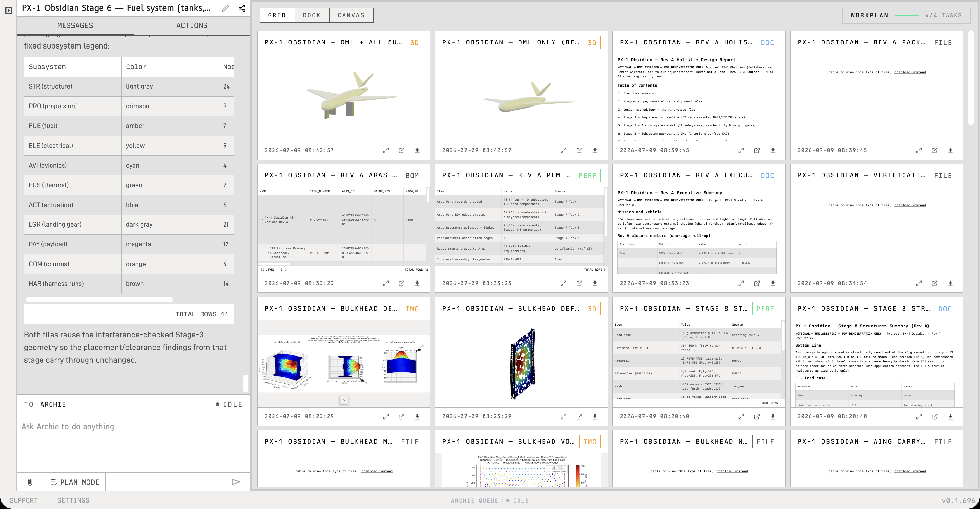Download the OML + ALL SU... 3D model
Image resolution: width=980 pixels, height=509 pixels.
[x=417, y=150]
